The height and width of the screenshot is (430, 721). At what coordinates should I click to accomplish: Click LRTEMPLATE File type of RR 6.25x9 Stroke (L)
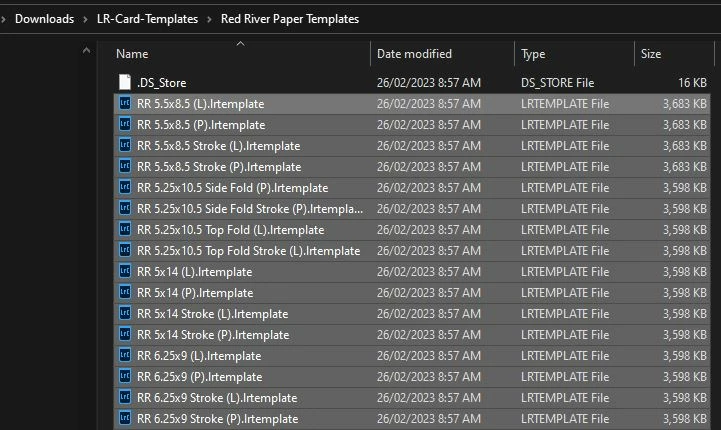(x=565, y=398)
